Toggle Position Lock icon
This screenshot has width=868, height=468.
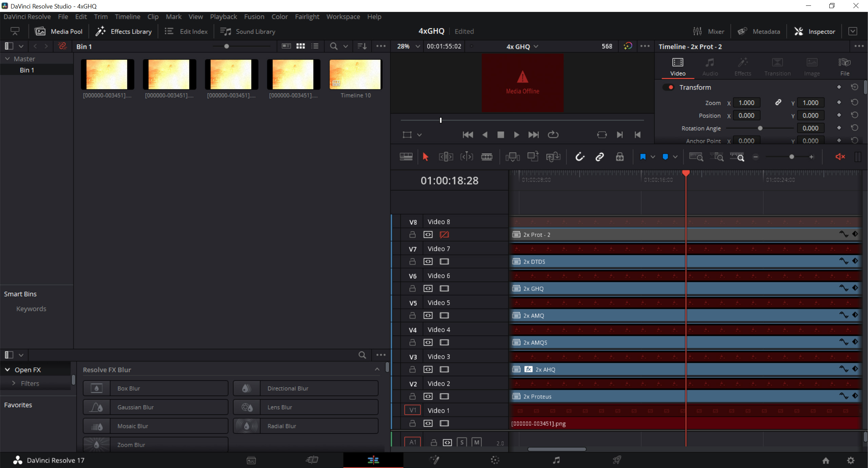[x=620, y=157]
